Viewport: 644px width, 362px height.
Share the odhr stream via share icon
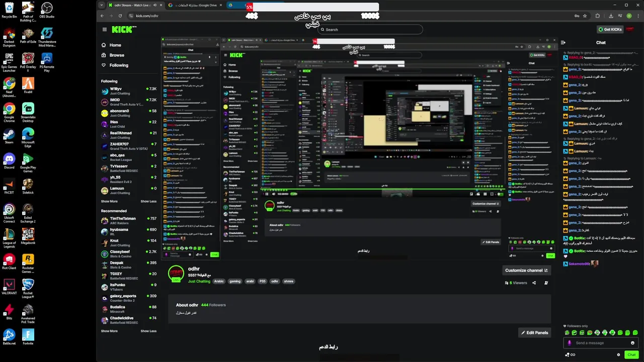coord(534,283)
